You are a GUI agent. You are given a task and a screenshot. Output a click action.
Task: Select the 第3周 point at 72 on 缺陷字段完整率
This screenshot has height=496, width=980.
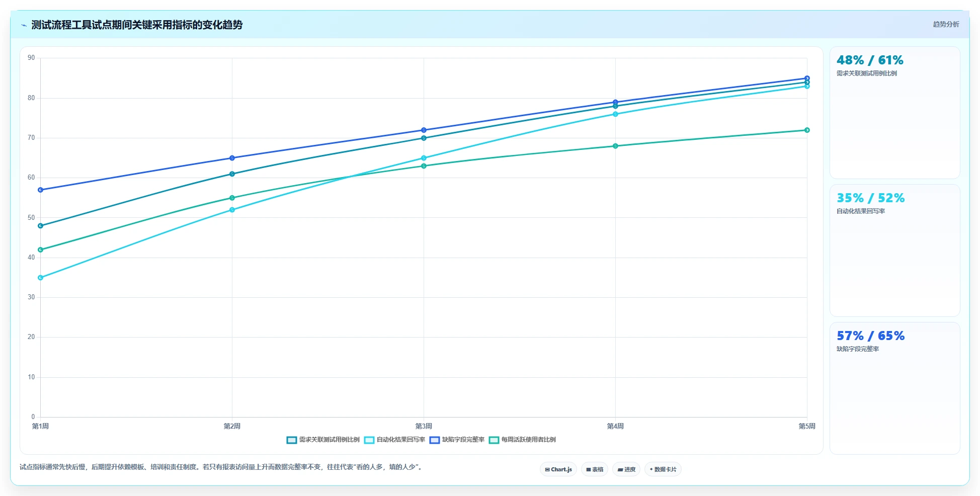pos(424,130)
